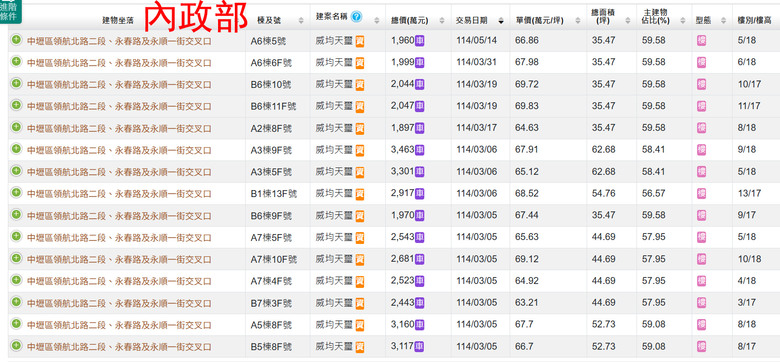The height and width of the screenshot is (362, 780).
Task: Sort by 建案名稱 column arrows
Action: click(x=377, y=20)
